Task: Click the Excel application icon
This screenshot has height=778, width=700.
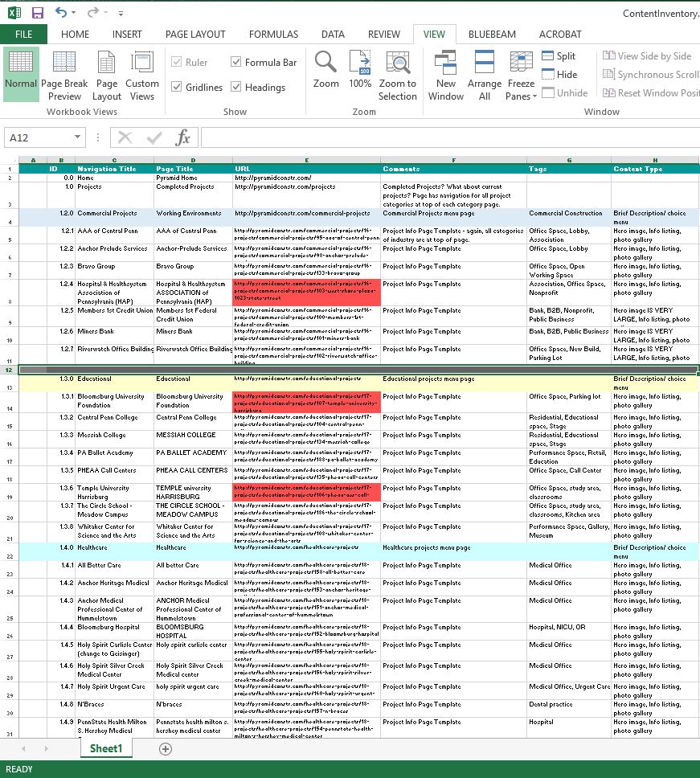Action: coord(14,12)
